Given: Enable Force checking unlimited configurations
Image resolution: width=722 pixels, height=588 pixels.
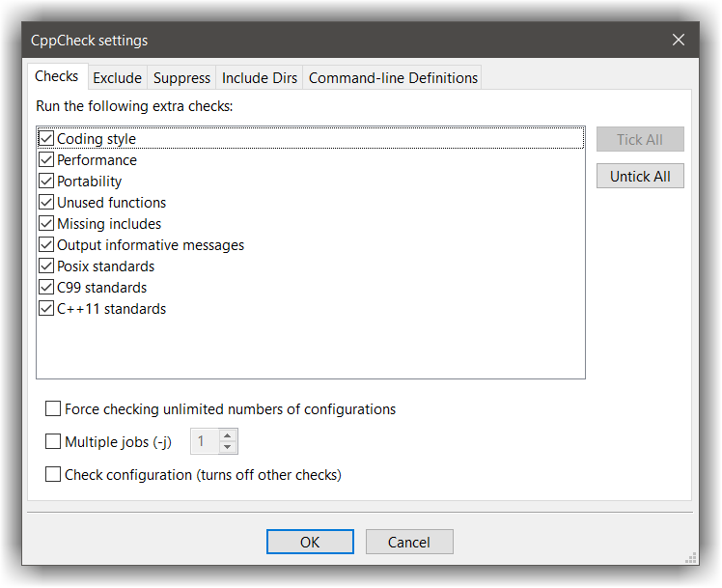Looking at the screenshot, I should (x=54, y=409).
